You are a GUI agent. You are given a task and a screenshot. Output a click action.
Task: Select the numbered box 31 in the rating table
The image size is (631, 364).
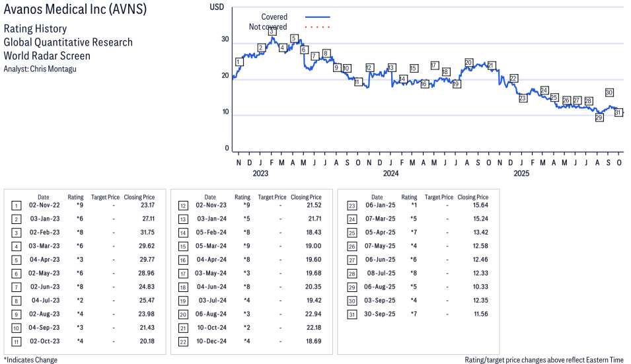click(x=350, y=314)
